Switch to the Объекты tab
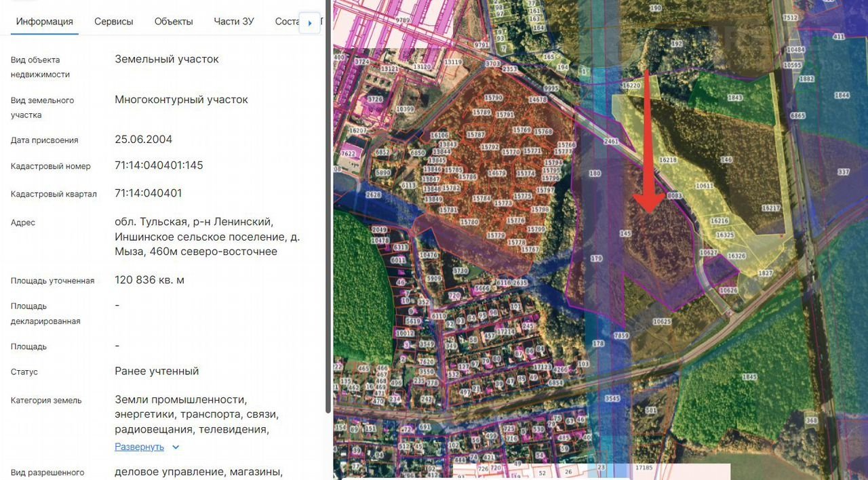Viewport: 868px width, 480px height. (174, 21)
